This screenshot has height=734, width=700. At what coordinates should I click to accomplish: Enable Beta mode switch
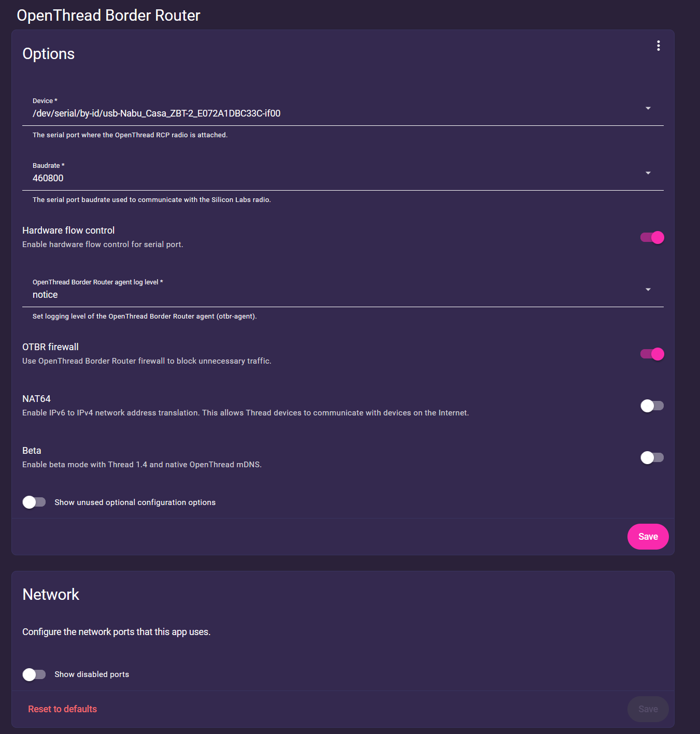[x=652, y=457]
